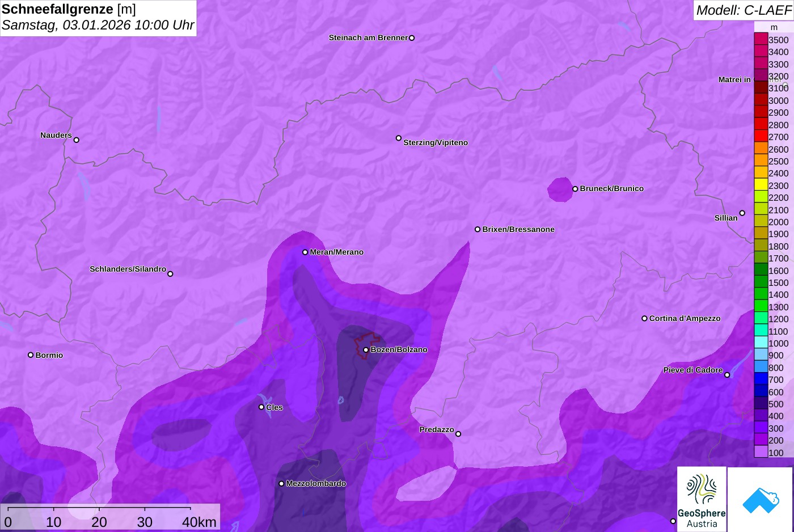The image size is (794, 532).
Task: Click the 1500 m green legend swatch
Action: 761,282
